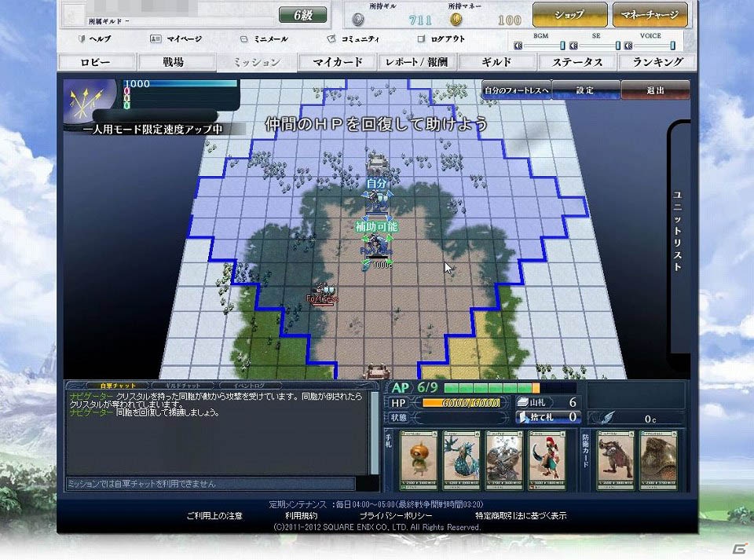Click the 退出 exit button
The image size is (754, 560).
coord(655,90)
